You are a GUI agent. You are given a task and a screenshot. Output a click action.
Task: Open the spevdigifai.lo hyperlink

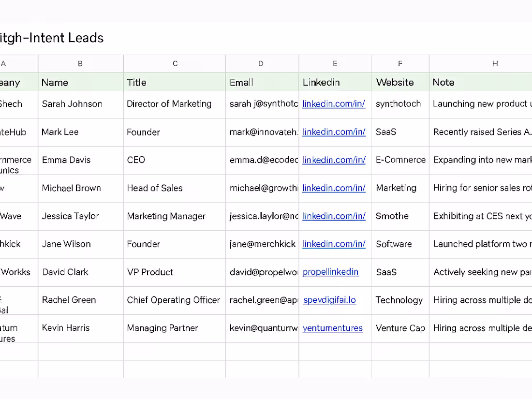pyautogui.click(x=329, y=300)
